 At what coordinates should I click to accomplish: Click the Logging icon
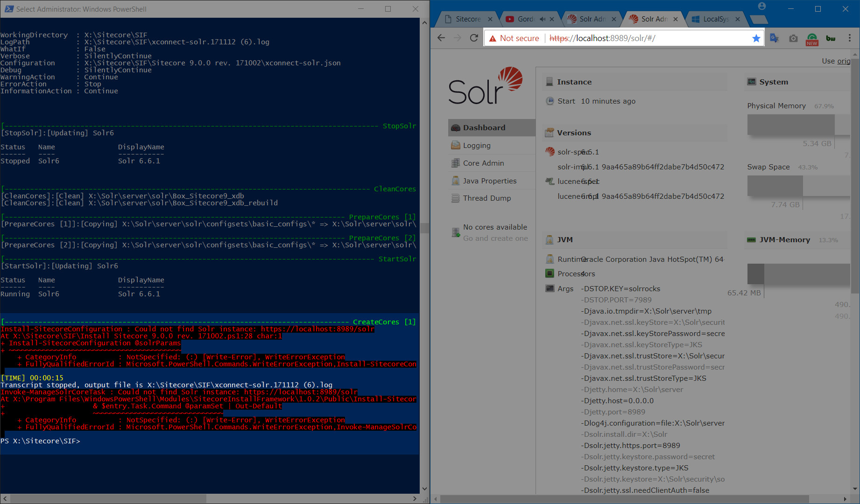tap(456, 146)
